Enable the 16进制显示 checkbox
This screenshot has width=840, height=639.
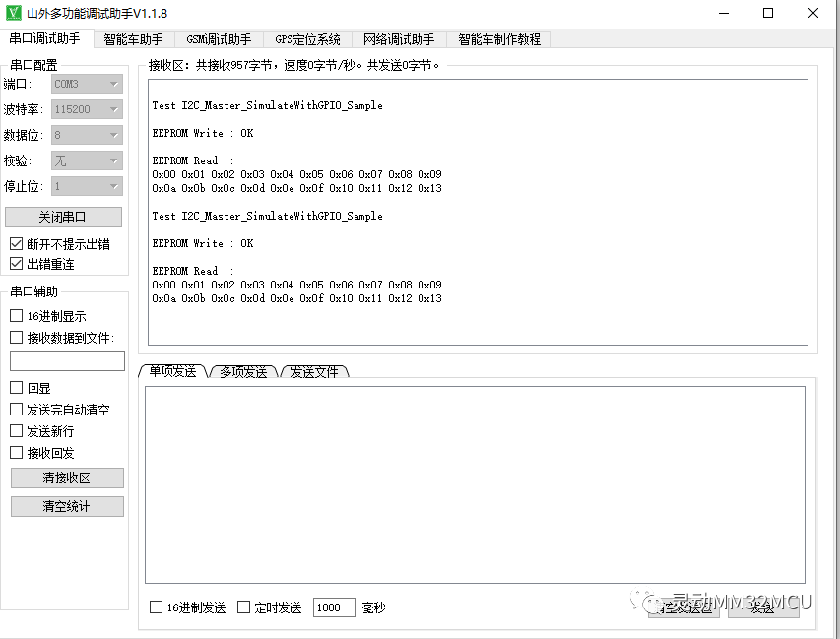[16, 316]
